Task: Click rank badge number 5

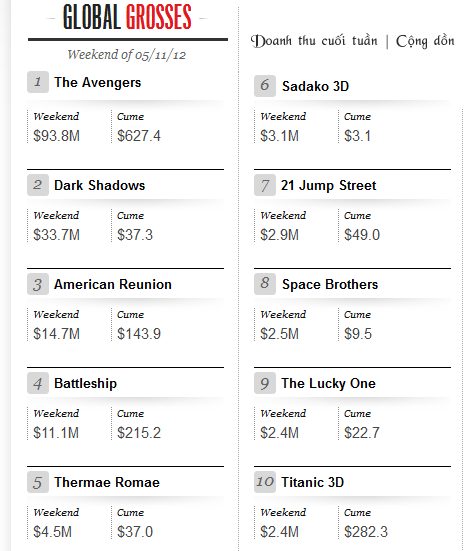Action: coord(38,482)
